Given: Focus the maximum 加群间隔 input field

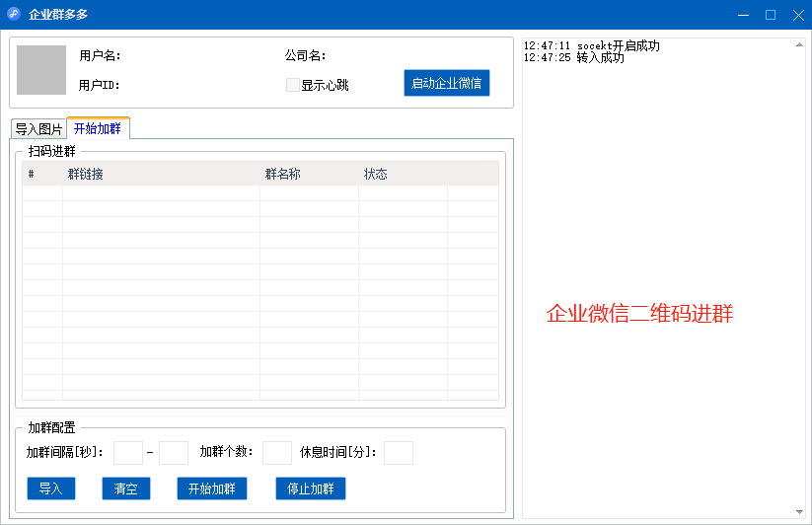Looking at the screenshot, I should [x=174, y=453].
